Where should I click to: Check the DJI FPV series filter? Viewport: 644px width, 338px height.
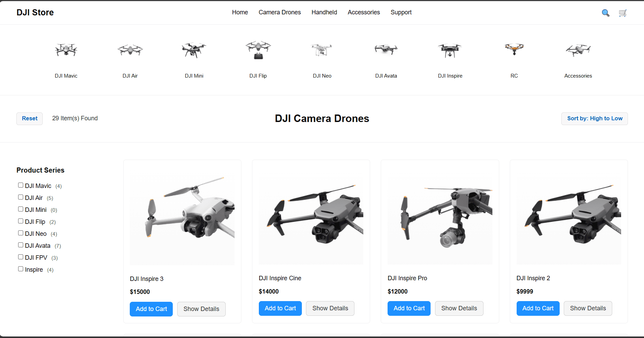[21, 257]
